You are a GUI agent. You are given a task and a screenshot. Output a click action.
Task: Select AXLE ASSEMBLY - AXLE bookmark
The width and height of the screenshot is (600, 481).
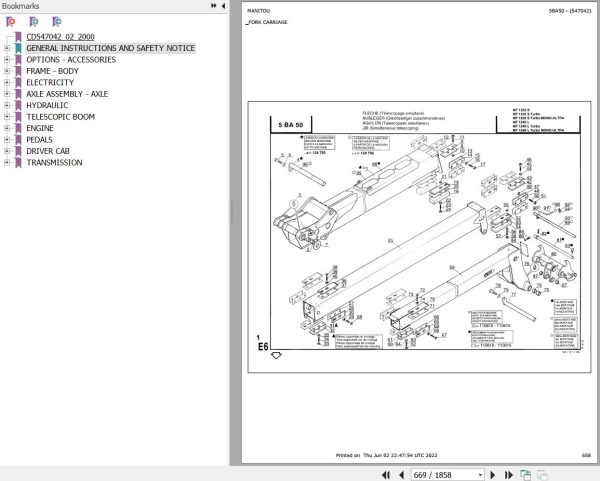click(x=67, y=94)
